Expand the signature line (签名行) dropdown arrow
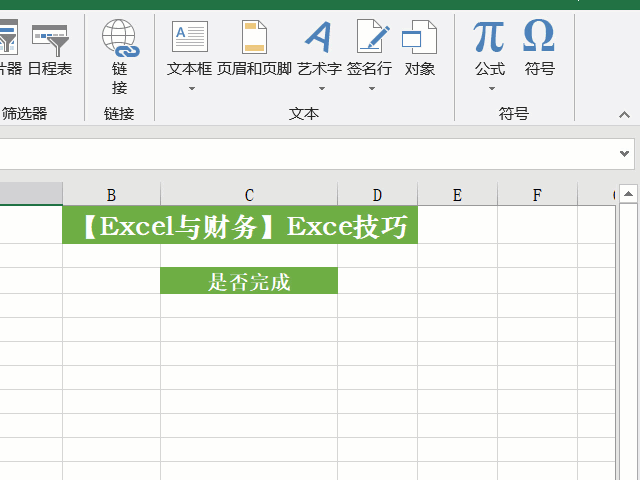 click(371, 89)
